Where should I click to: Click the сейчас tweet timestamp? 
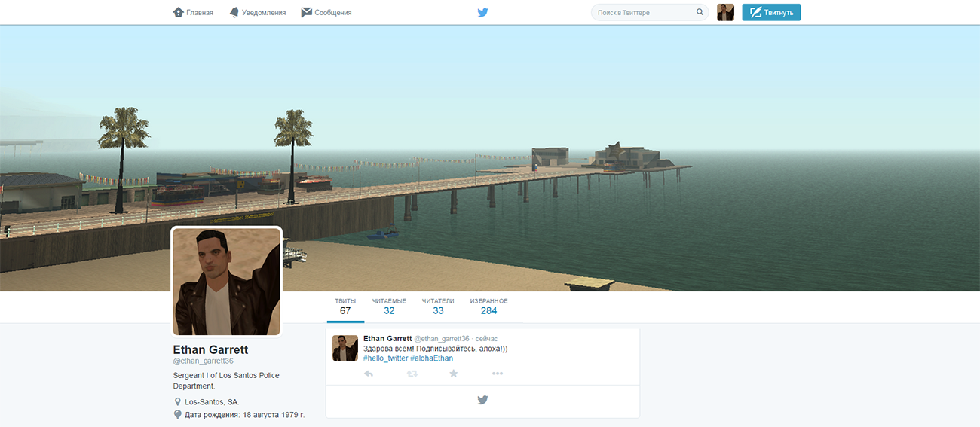[486, 339]
